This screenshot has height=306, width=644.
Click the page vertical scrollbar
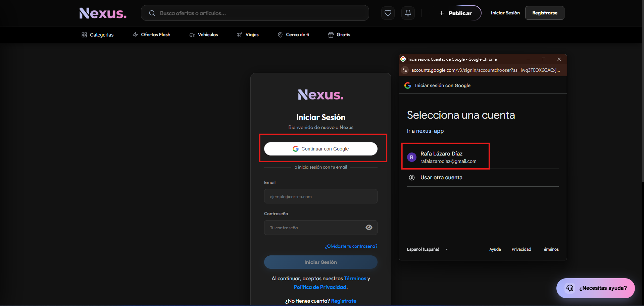point(642,91)
